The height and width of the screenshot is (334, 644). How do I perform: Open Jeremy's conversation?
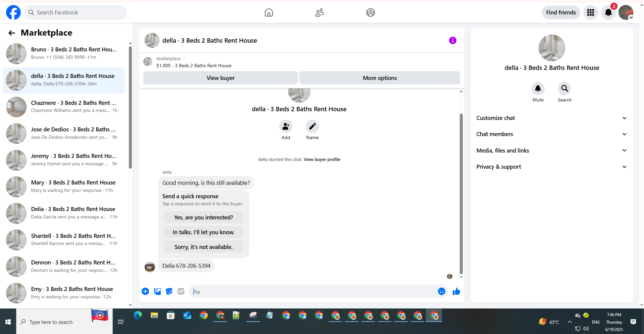tap(64, 160)
